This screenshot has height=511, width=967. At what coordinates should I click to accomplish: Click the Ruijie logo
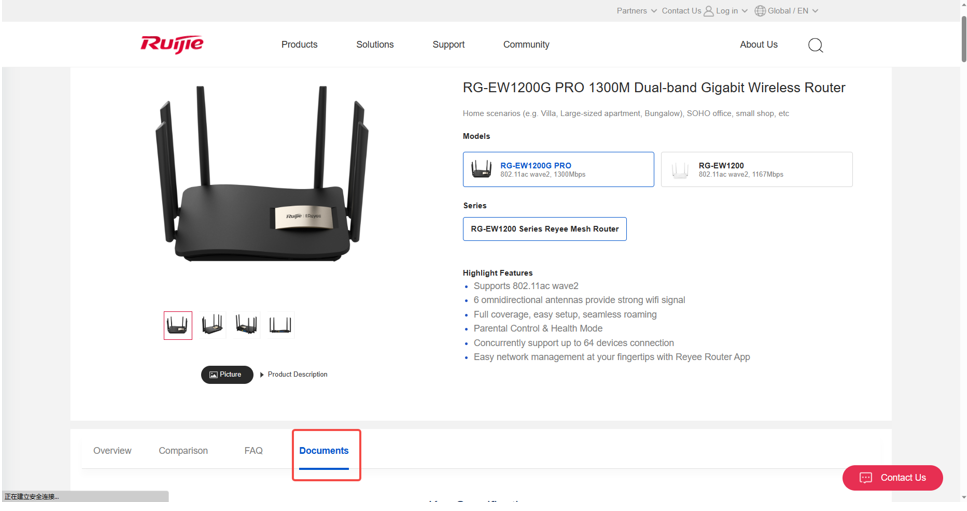pos(172,44)
